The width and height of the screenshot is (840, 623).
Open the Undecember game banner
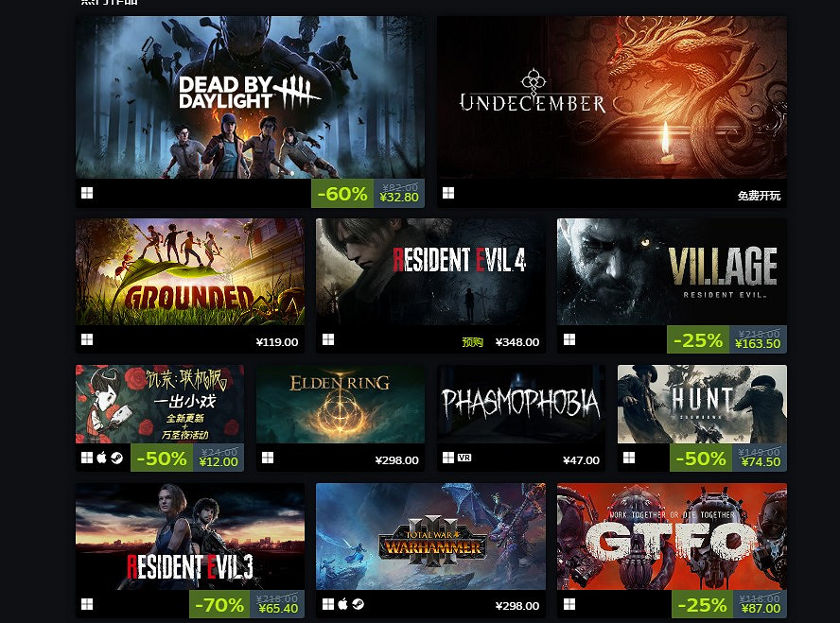(x=612, y=97)
